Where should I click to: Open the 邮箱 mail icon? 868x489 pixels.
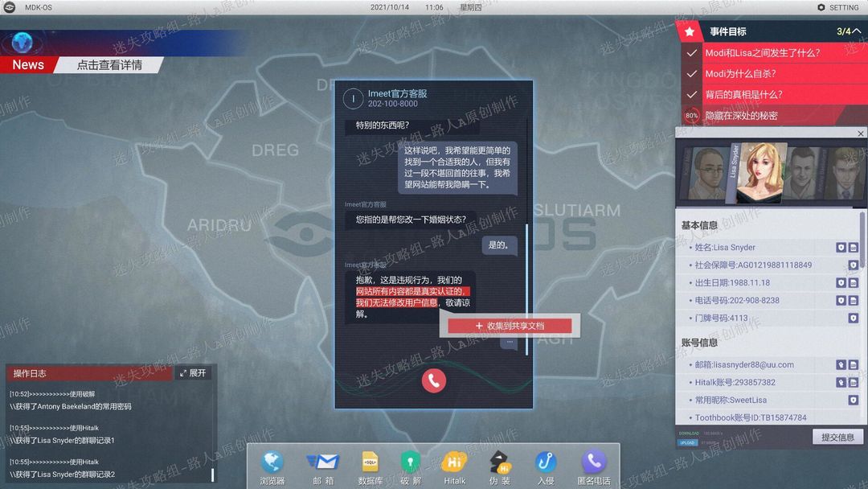[323, 467]
